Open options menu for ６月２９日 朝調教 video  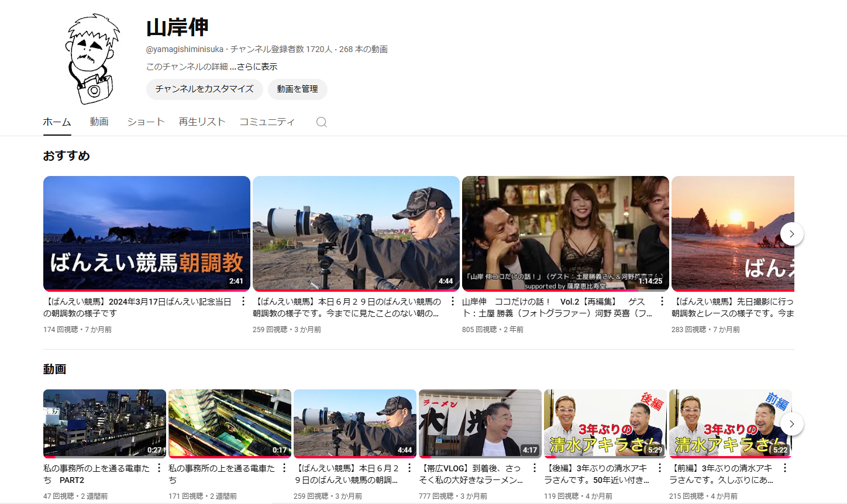[452, 301]
